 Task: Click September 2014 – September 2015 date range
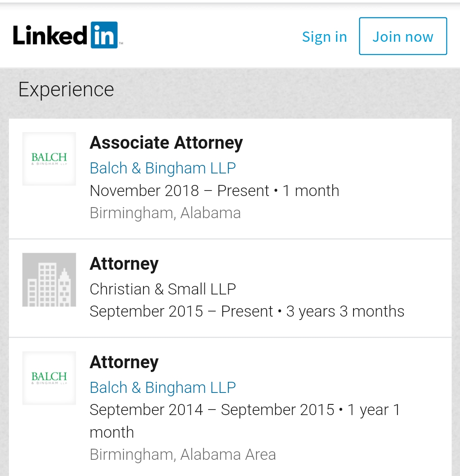(212, 410)
